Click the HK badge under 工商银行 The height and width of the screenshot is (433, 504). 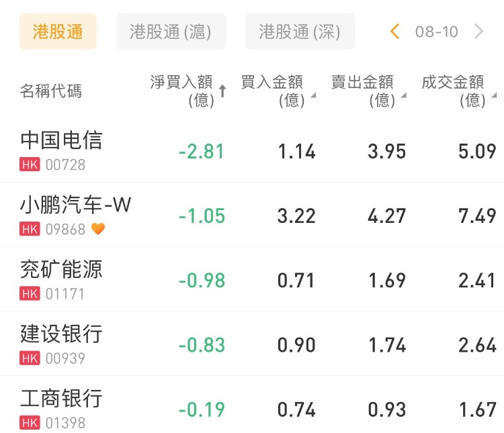coord(30,422)
